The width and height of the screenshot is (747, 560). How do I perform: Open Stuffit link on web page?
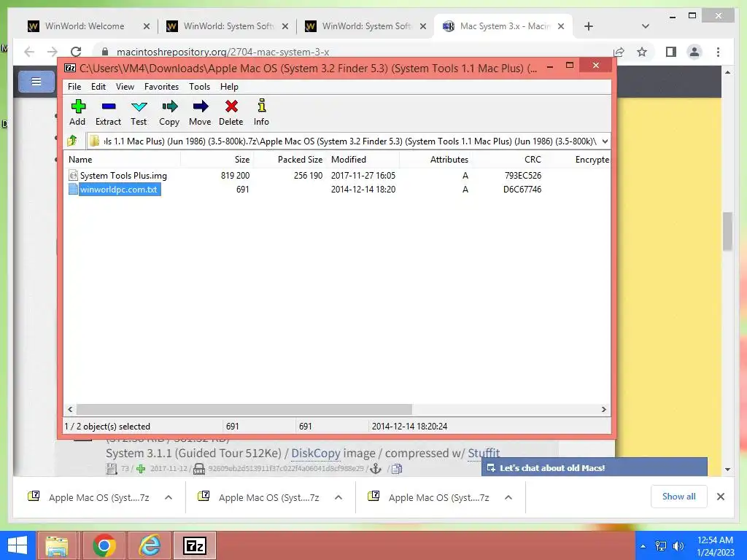(484, 453)
